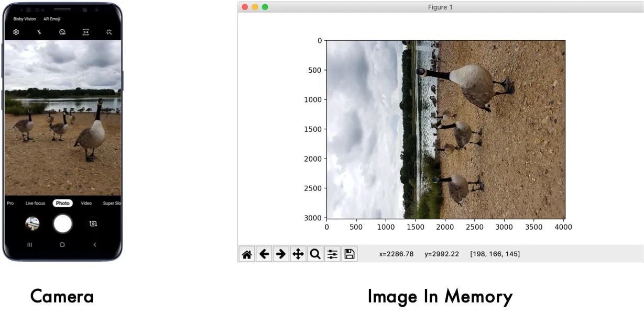Image resolution: width=644 pixels, height=315 pixels.
Task: Open the last photo gallery thumbnail
Action: 32,223
